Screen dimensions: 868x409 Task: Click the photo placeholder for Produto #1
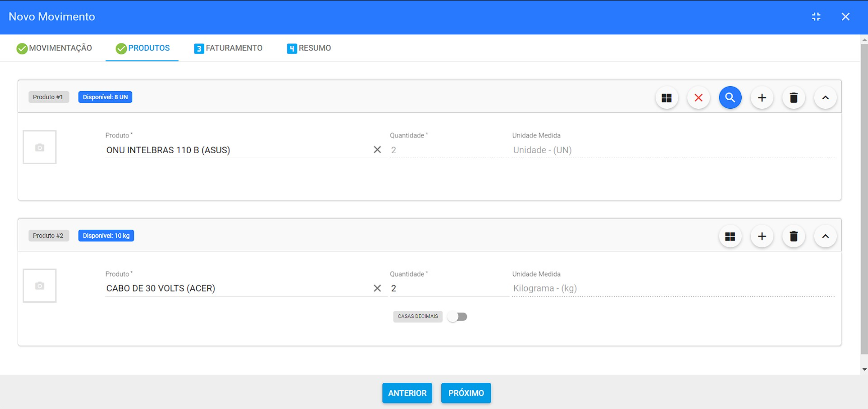[40, 147]
